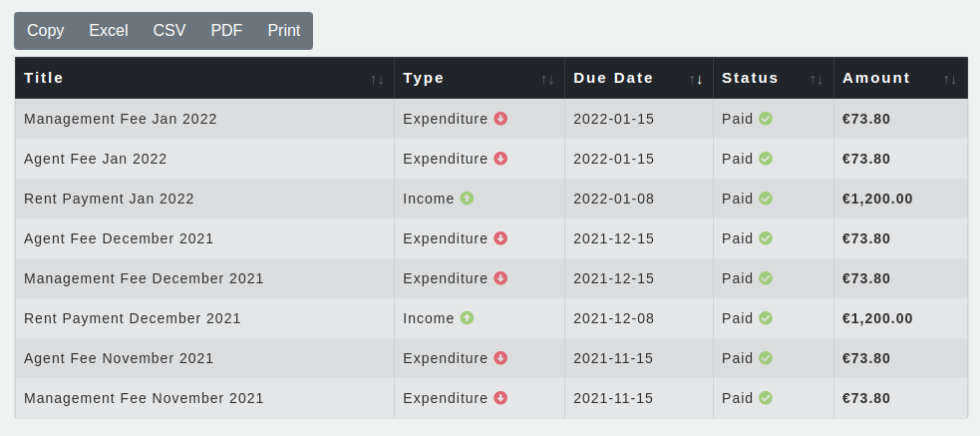Viewport: 980px width, 436px height.
Task: Click red expenditure arrow icon for Management Fee Jan 2022
Action: pos(500,119)
